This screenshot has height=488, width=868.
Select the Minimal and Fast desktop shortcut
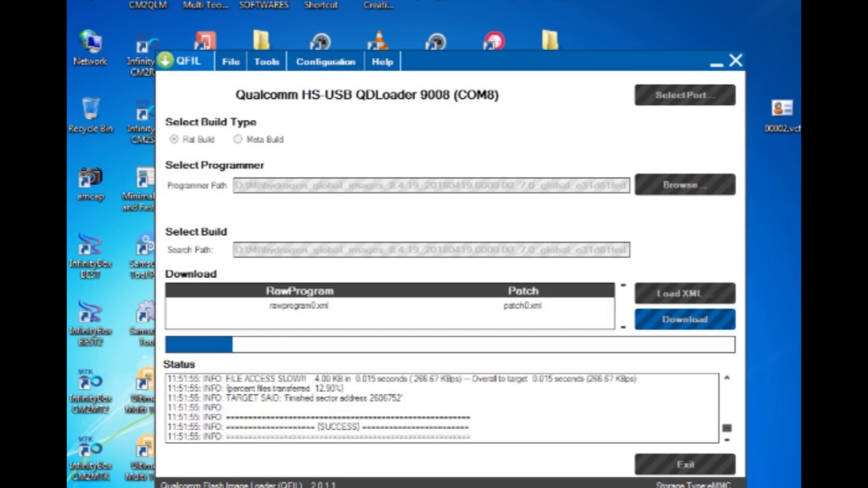(x=140, y=190)
